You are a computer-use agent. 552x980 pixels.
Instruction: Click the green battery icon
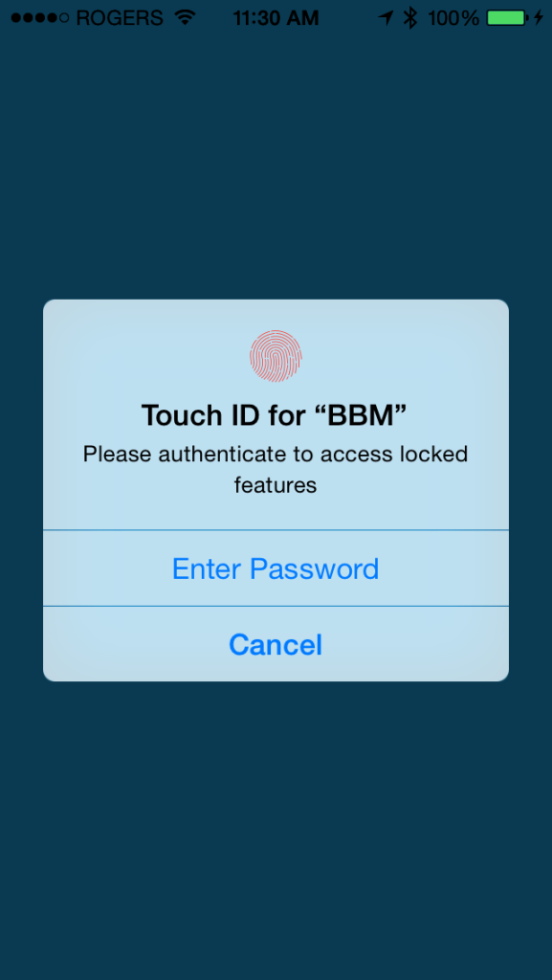pyautogui.click(x=508, y=17)
